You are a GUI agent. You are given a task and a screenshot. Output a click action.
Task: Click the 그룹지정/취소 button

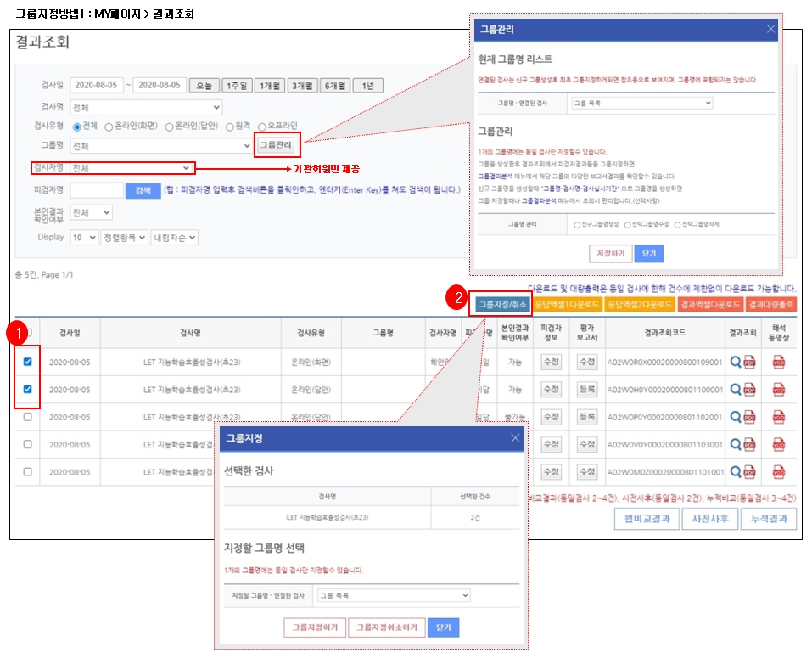[501, 303]
